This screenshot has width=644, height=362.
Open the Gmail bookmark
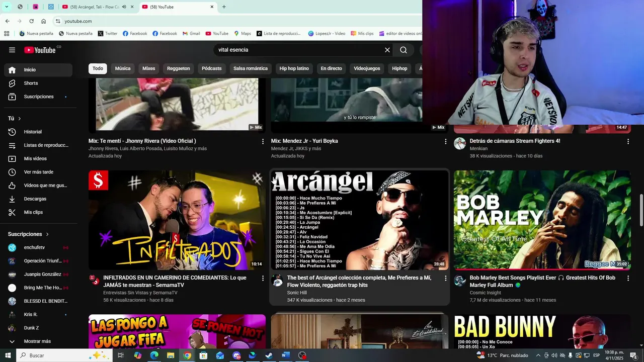point(191,34)
